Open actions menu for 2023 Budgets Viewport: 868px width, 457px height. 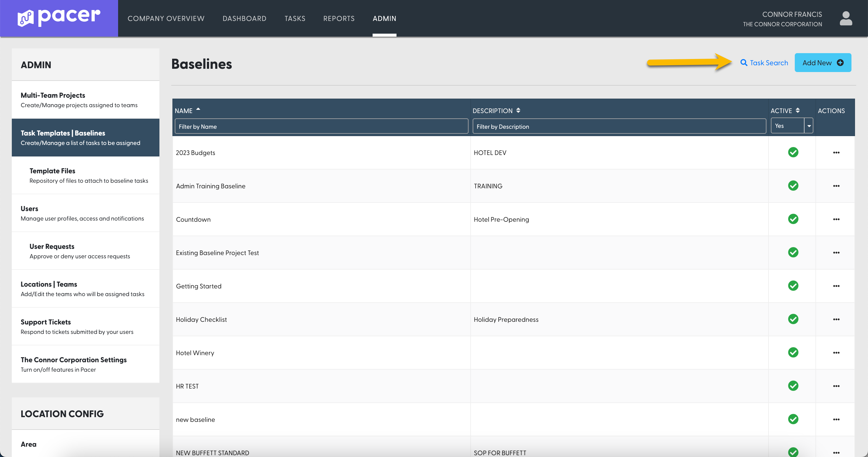point(836,153)
